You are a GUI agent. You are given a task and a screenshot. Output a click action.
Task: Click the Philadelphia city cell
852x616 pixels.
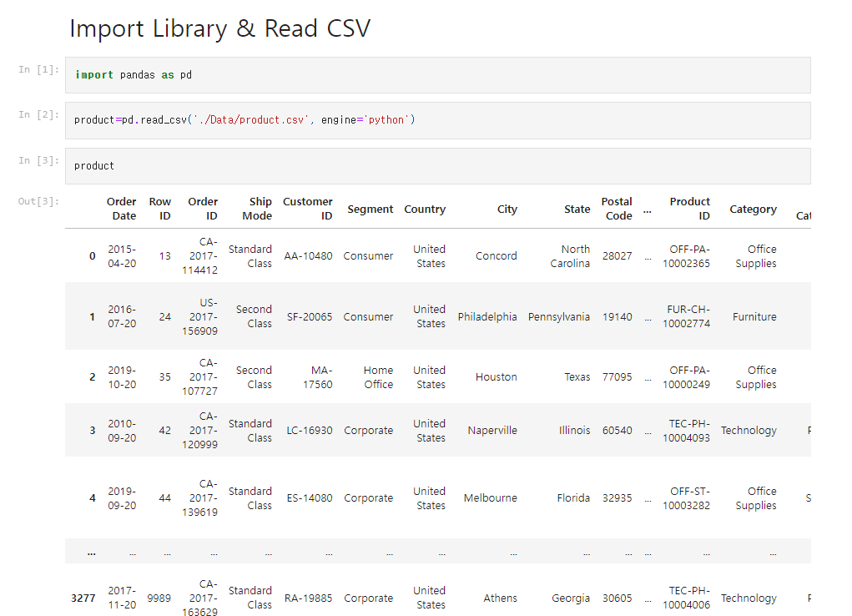(487, 317)
